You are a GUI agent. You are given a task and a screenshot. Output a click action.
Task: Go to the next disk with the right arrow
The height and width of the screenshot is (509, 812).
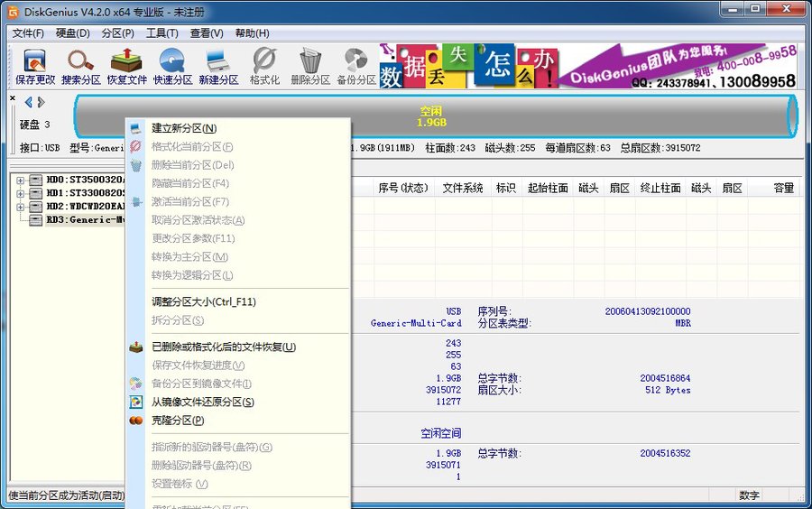tap(40, 102)
